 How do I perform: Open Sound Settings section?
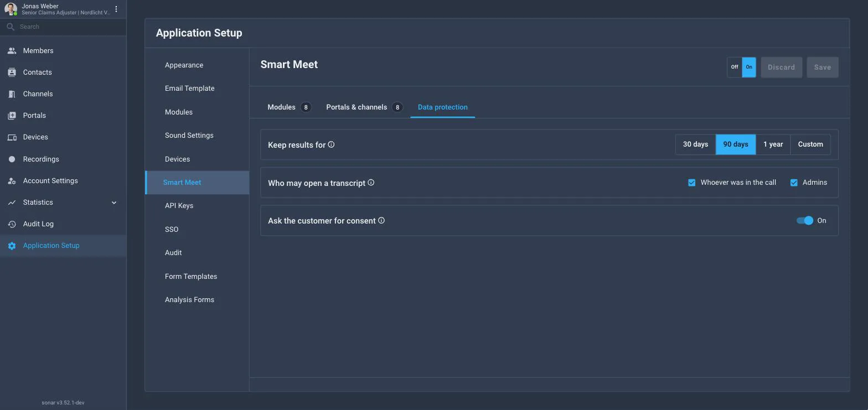click(x=197, y=136)
